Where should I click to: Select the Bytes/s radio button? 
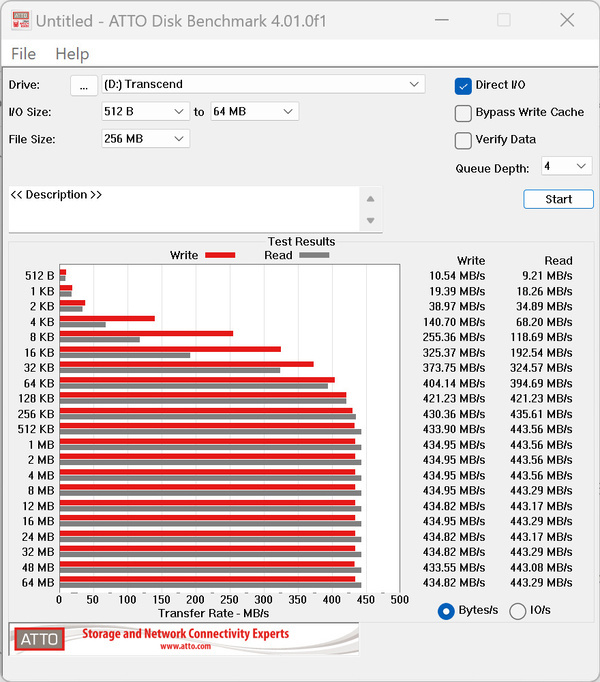pos(446,611)
